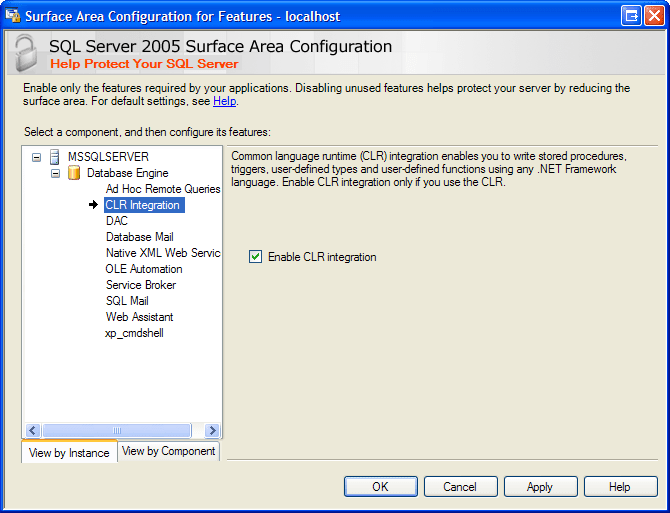Collapse the MSSQLSERVER tree node

[x=37, y=157]
